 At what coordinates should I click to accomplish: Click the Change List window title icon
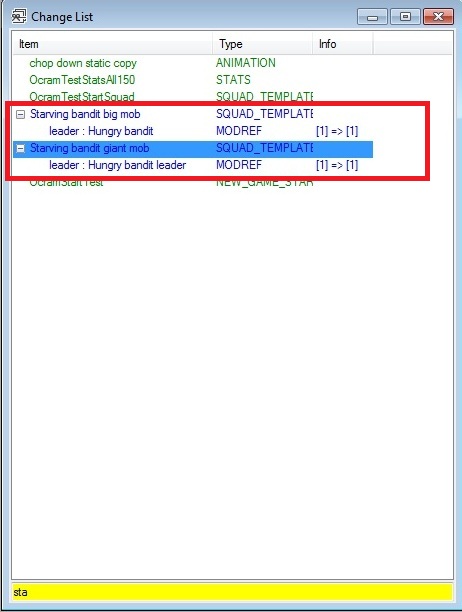click(18, 17)
